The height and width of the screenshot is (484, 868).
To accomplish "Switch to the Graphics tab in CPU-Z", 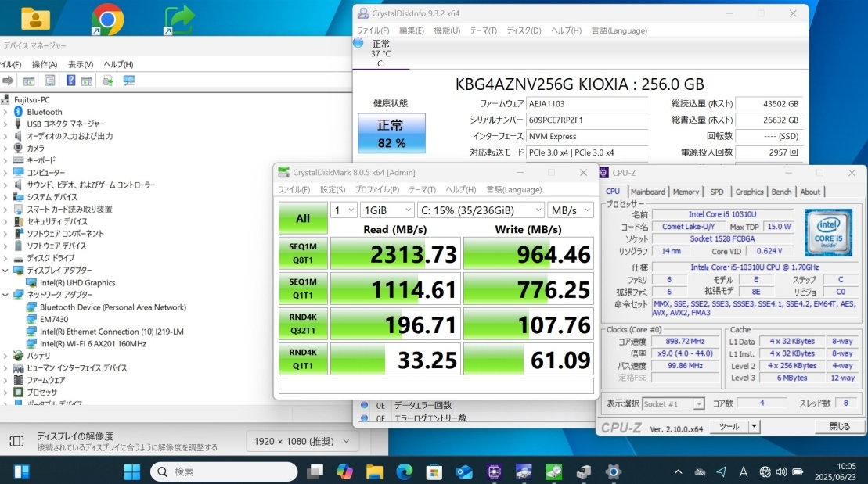I will (x=750, y=192).
